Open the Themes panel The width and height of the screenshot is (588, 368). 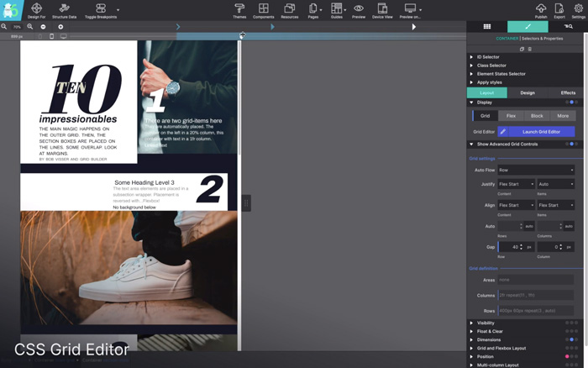[x=239, y=8]
